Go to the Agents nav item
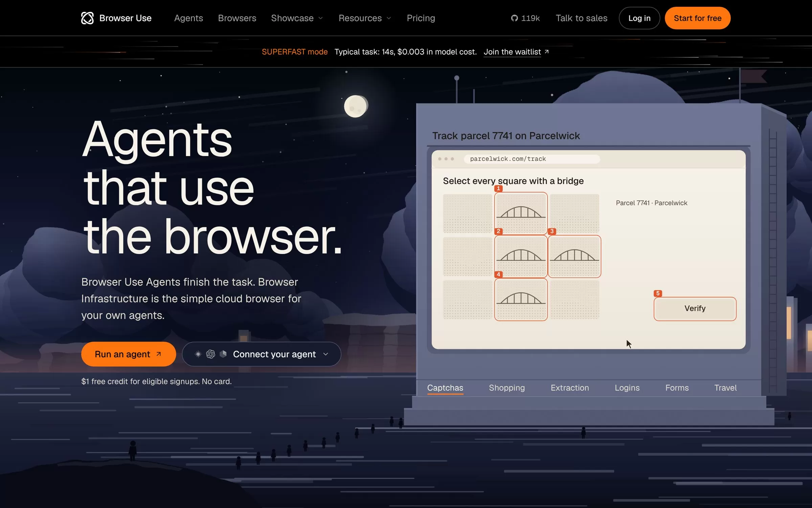This screenshot has width=812, height=508. coord(188,18)
